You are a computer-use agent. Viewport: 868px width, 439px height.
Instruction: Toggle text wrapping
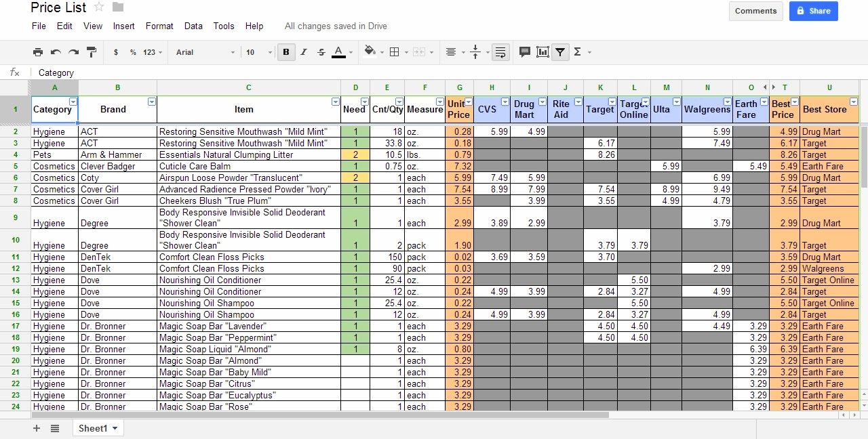500,52
